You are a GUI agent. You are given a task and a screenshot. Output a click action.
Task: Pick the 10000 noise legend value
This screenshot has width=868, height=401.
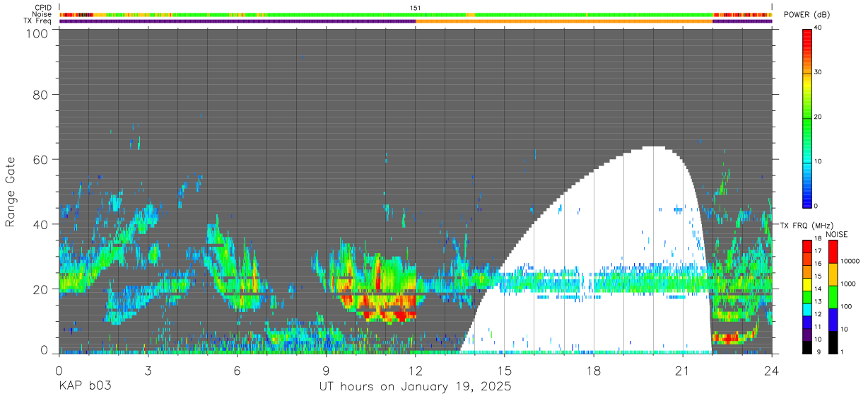coord(850,261)
